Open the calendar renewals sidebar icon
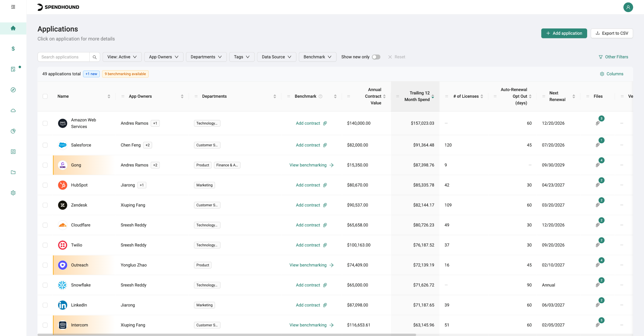644x336 pixels. click(x=13, y=152)
